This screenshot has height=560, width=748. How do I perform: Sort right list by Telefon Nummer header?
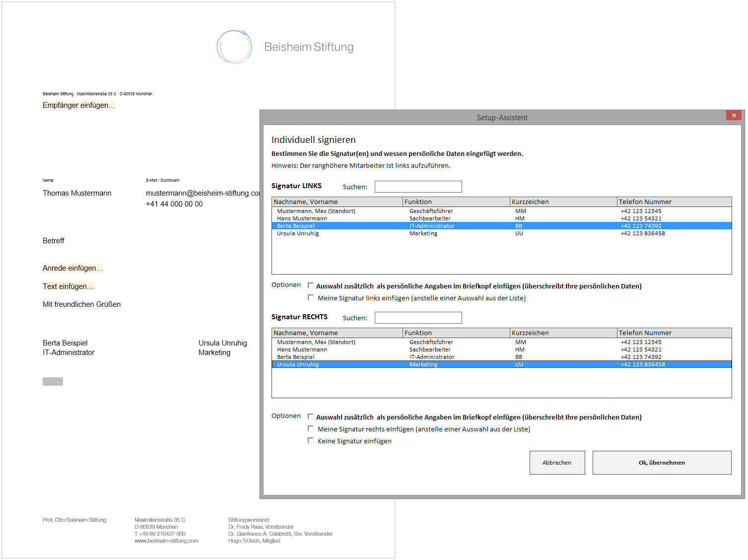click(675, 333)
